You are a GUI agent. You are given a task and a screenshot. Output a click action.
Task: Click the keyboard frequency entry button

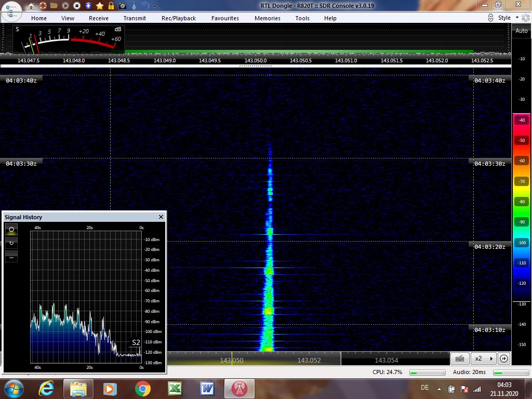click(460, 358)
